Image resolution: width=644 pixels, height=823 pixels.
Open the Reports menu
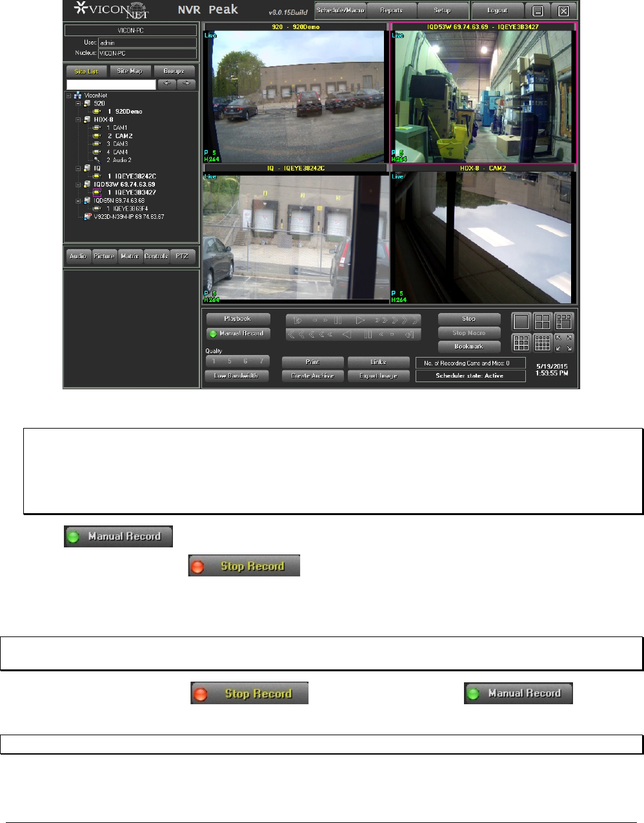point(392,10)
